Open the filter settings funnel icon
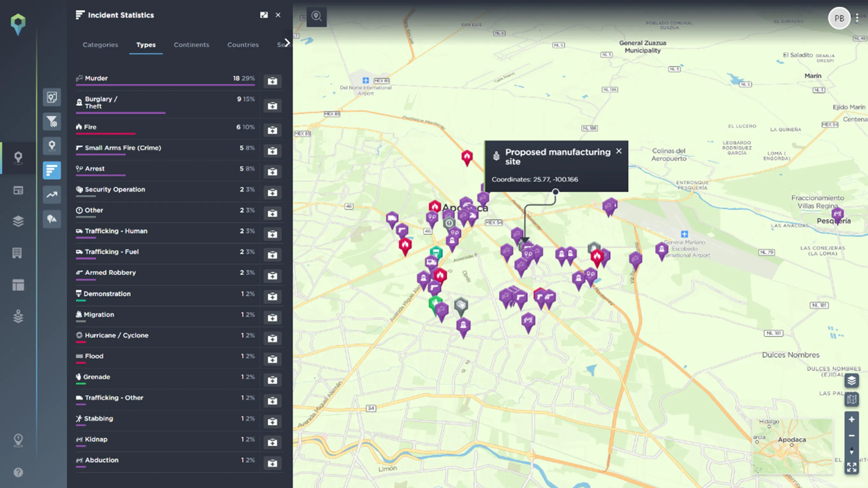Screen dimensions: 868x488 pos(51,122)
